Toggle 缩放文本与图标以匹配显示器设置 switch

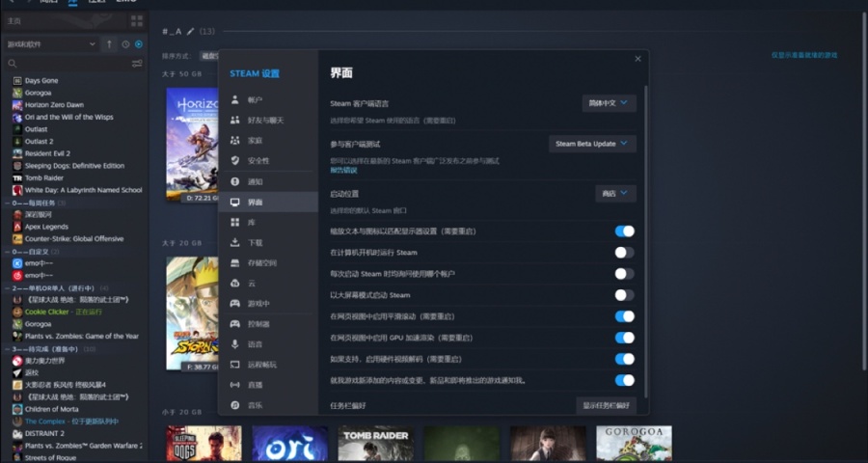624,231
